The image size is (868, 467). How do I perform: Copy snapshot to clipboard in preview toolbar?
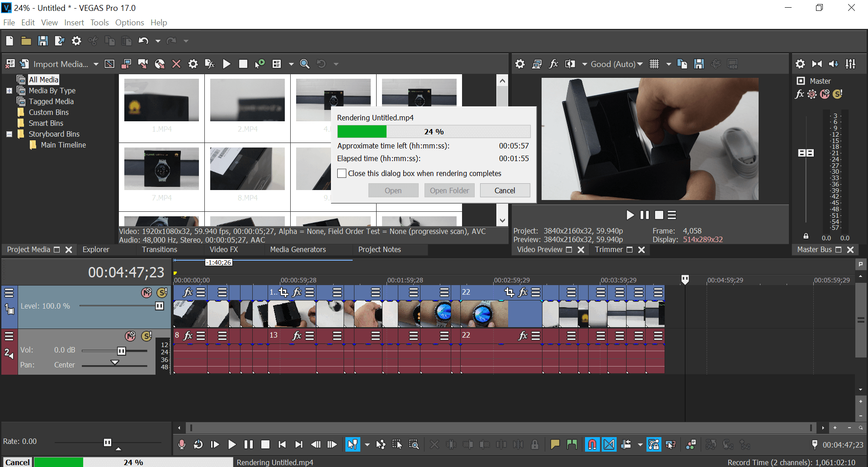click(x=682, y=64)
